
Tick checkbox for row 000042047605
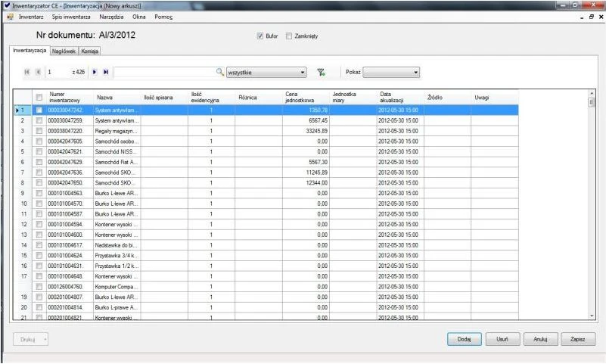[39, 142]
